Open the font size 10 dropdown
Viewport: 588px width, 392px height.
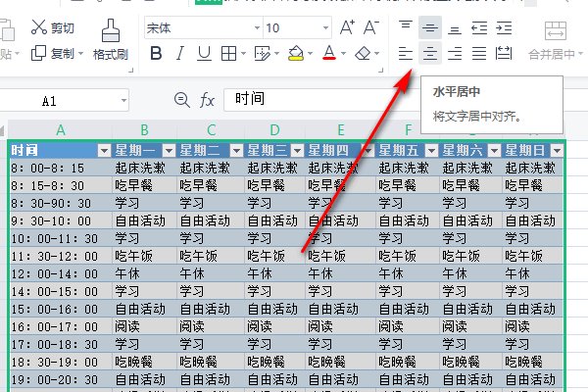pos(325,27)
